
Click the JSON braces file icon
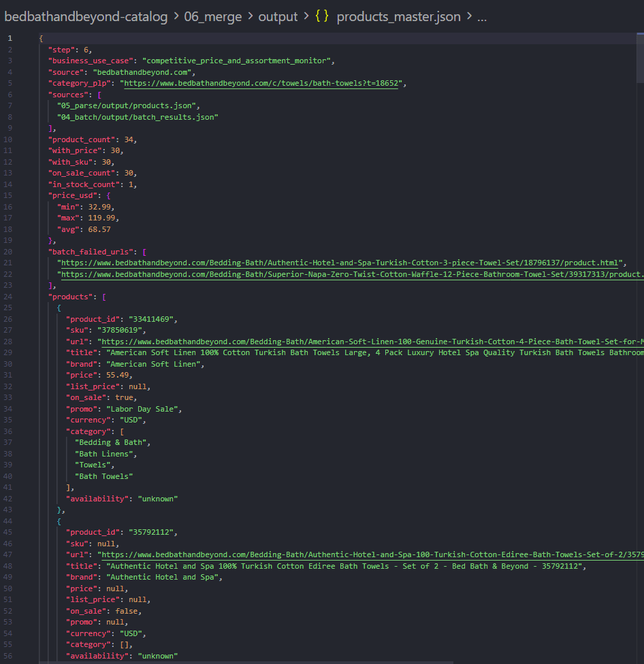click(321, 16)
